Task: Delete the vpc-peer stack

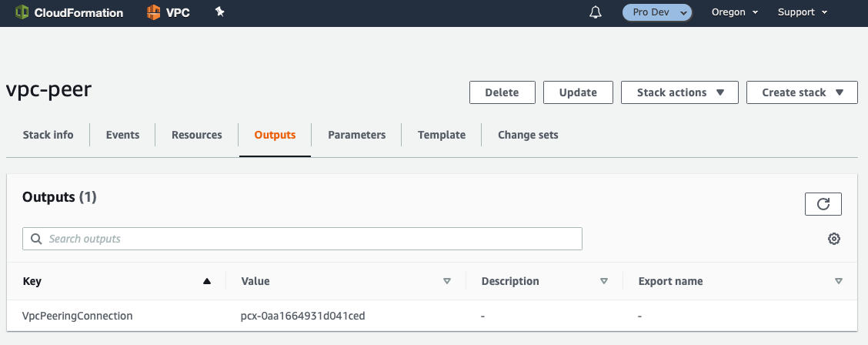Action: pyautogui.click(x=502, y=92)
